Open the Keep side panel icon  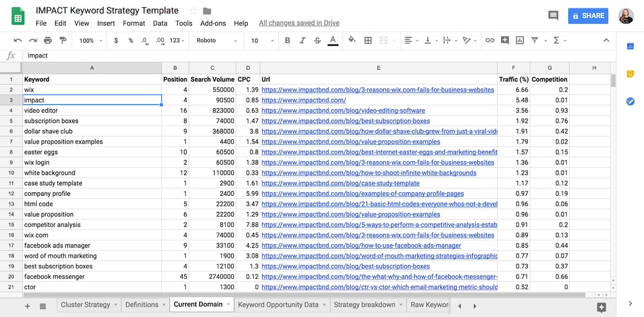630,74
